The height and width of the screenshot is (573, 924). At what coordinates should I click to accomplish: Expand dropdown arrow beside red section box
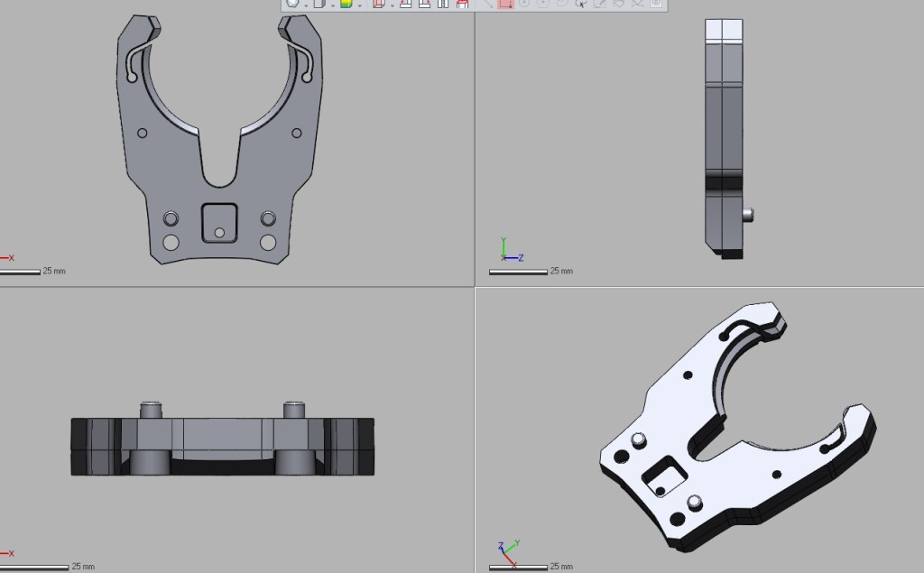coord(391,5)
